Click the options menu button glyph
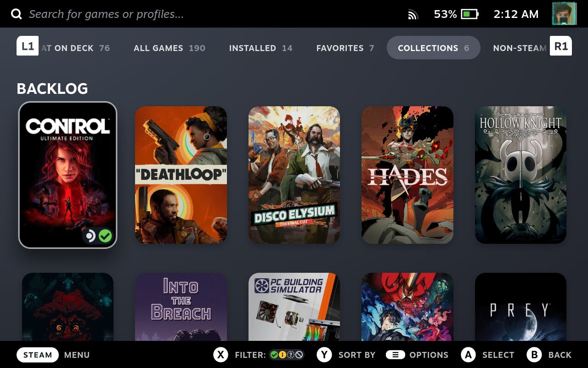588x368 pixels. [x=395, y=355]
